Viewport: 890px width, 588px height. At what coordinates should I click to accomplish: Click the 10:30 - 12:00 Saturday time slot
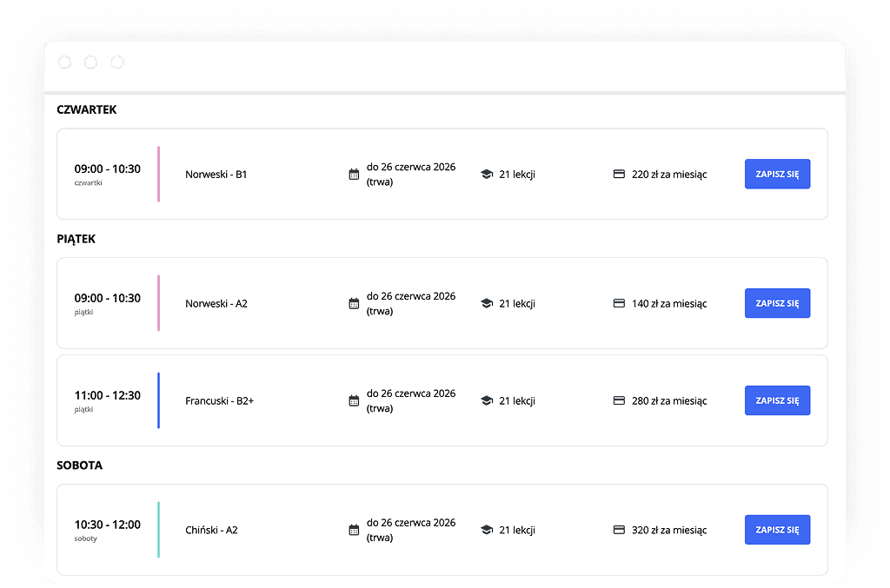tap(107, 525)
